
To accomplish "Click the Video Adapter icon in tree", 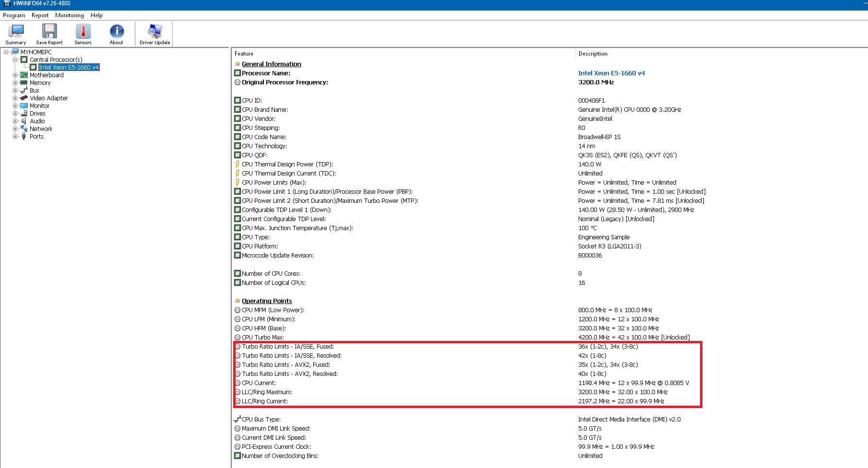I will [24, 98].
